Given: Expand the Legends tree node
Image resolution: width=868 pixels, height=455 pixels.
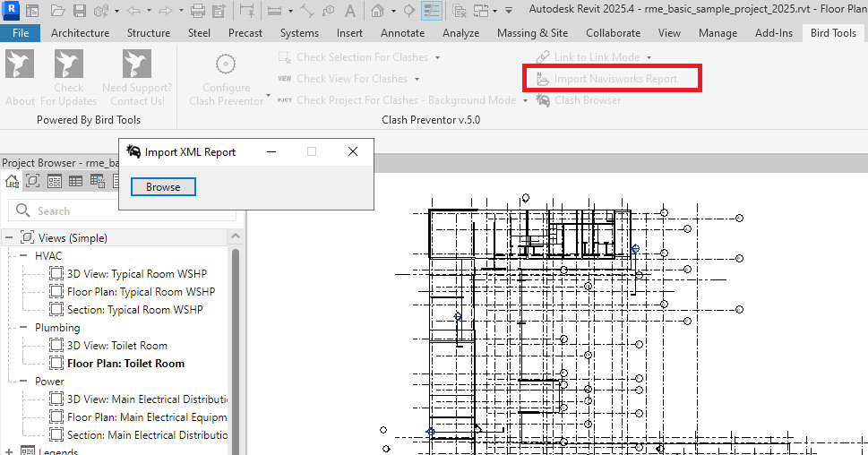Looking at the screenshot, I should pyautogui.click(x=9, y=451).
